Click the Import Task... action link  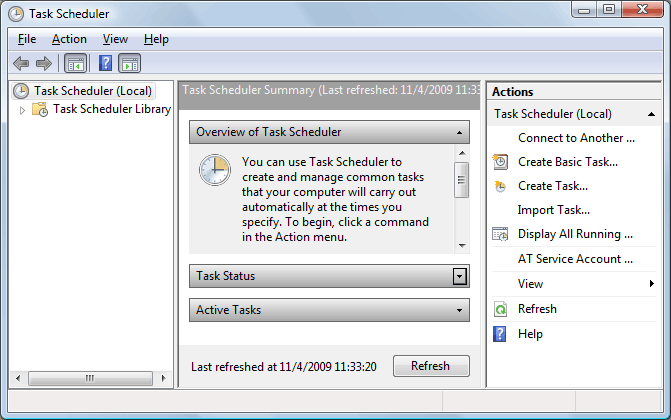pyautogui.click(x=553, y=210)
